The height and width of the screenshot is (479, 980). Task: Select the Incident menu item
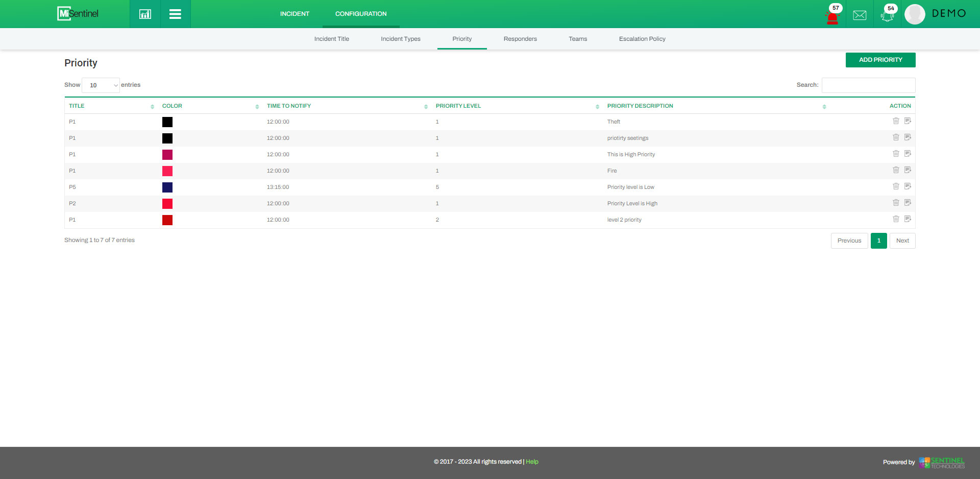[x=295, y=14]
